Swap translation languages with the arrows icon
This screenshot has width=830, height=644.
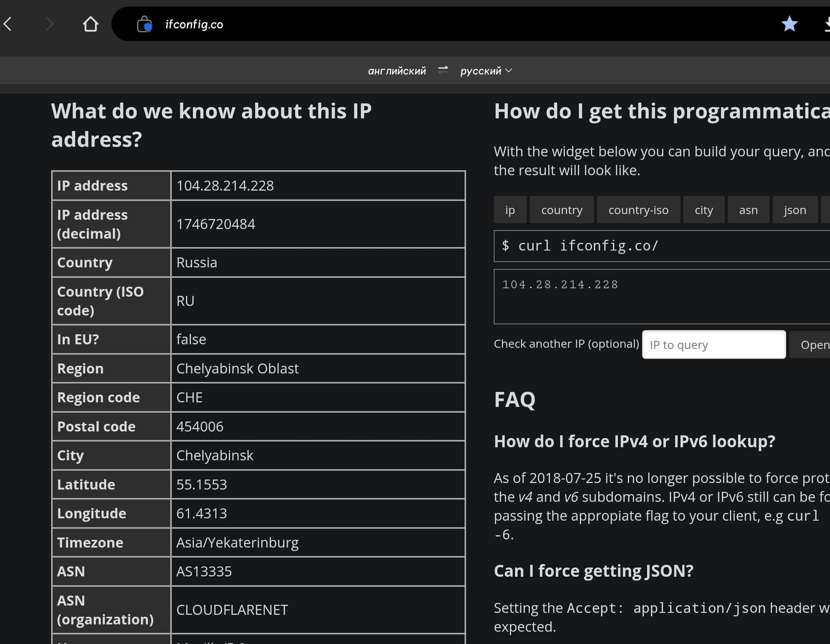(443, 70)
